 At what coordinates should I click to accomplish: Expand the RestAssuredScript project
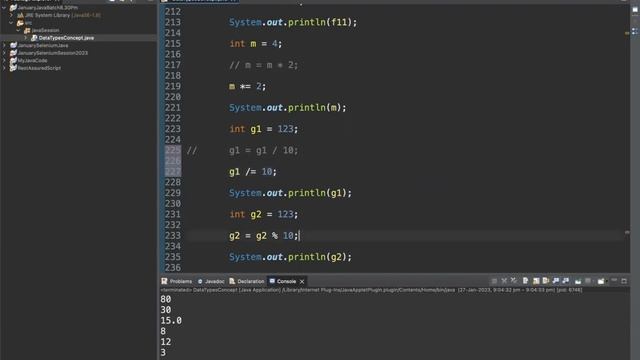tap(4, 68)
